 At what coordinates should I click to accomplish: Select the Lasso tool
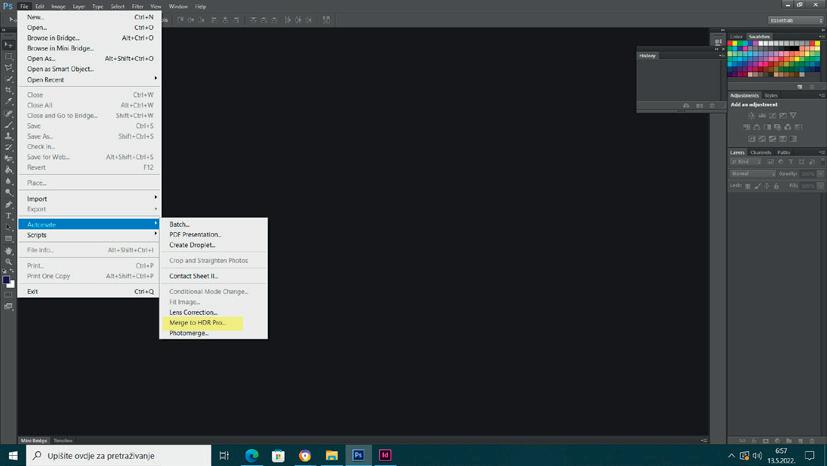[8, 67]
